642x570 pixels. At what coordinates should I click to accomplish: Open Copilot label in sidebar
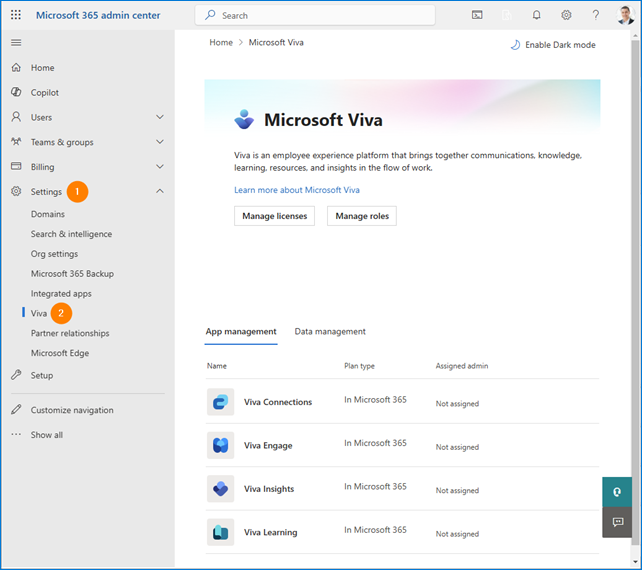click(45, 93)
